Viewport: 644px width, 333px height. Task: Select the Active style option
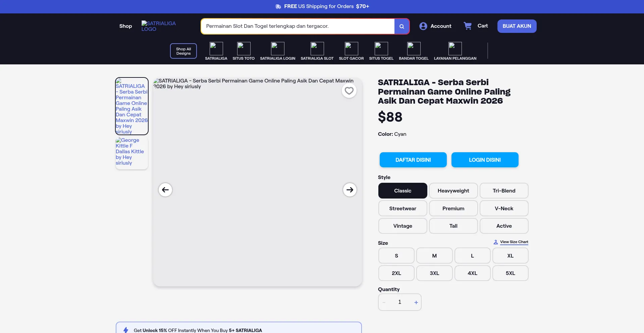504,226
